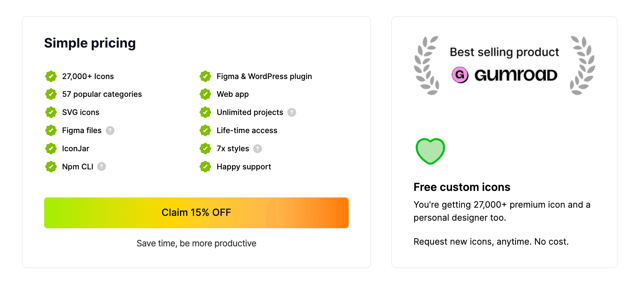Click the green heart icon

point(430,151)
